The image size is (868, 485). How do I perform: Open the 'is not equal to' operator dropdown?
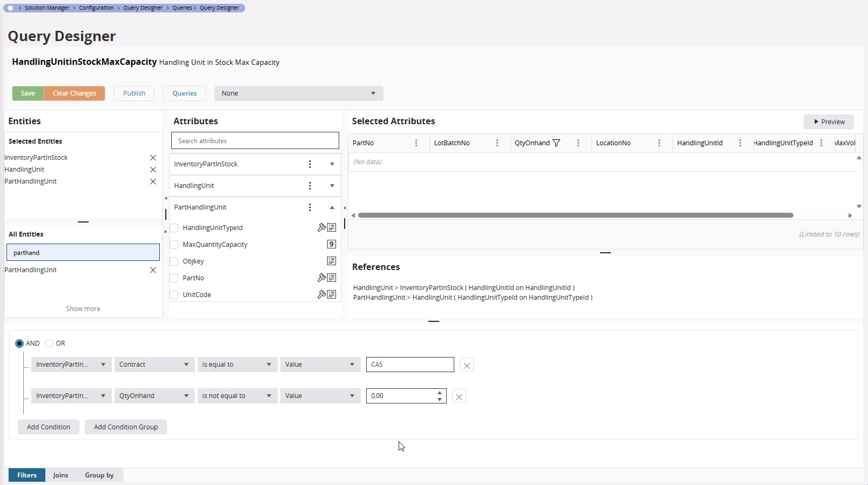pos(237,396)
